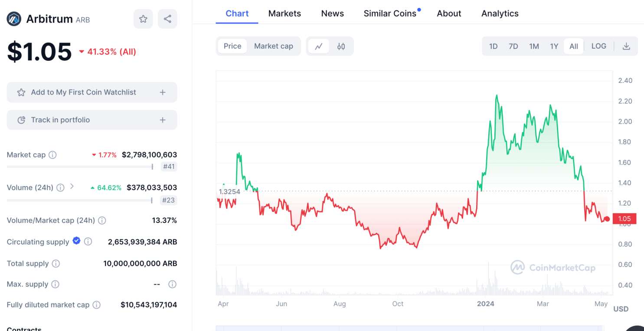Click the Oct label on time axis
This screenshot has width=644, height=331.
pos(398,304)
